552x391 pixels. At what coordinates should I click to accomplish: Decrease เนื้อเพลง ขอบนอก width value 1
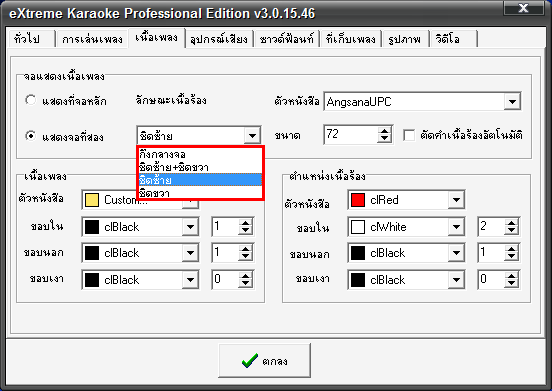(x=245, y=257)
